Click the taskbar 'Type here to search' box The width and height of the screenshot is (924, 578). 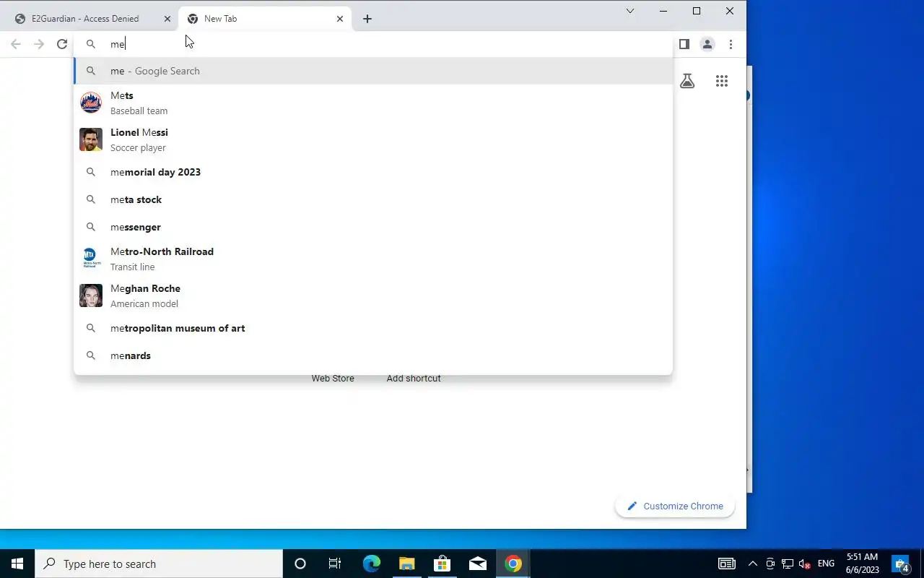coord(159,564)
